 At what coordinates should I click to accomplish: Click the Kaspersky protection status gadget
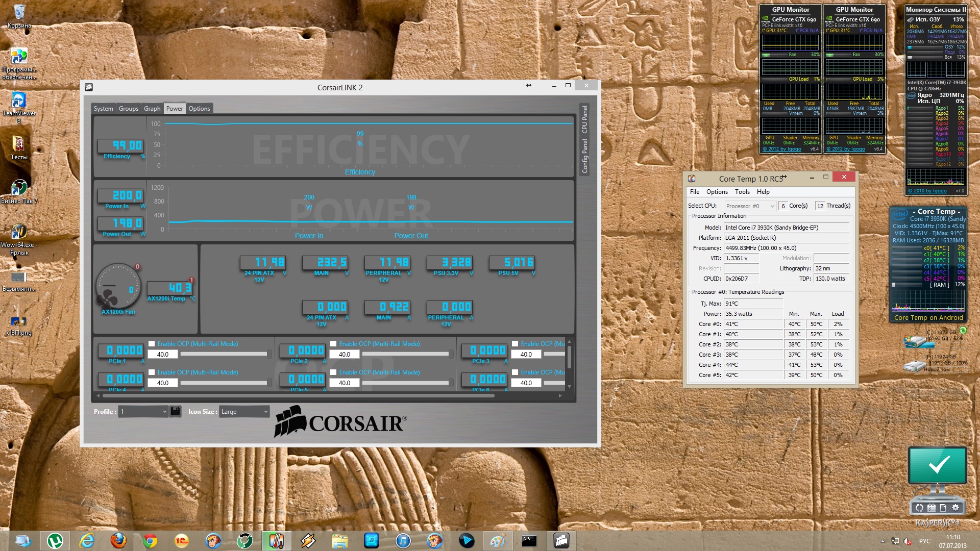point(937,465)
